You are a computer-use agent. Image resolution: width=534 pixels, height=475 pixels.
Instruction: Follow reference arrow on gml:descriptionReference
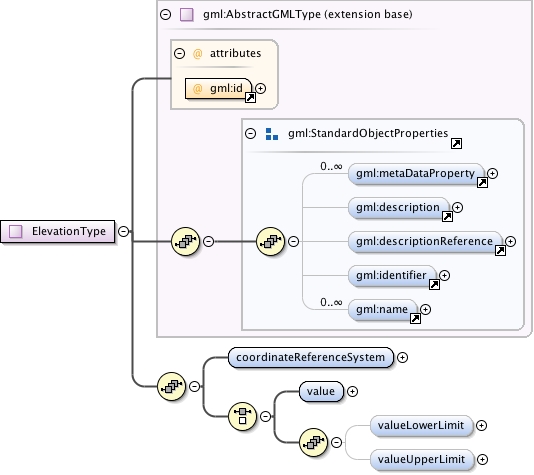pyautogui.click(x=500, y=251)
